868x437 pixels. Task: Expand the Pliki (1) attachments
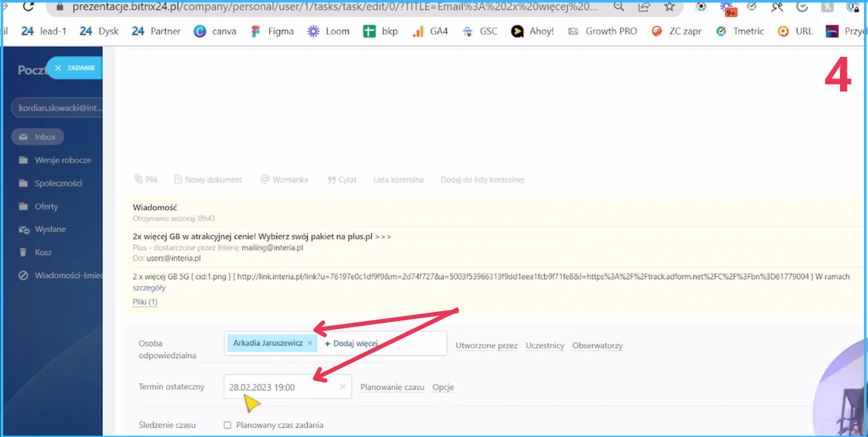(x=145, y=302)
